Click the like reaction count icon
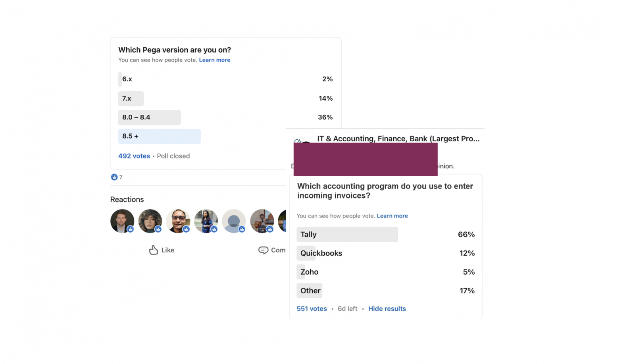Viewport: 635px width, 364px height. [114, 177]
